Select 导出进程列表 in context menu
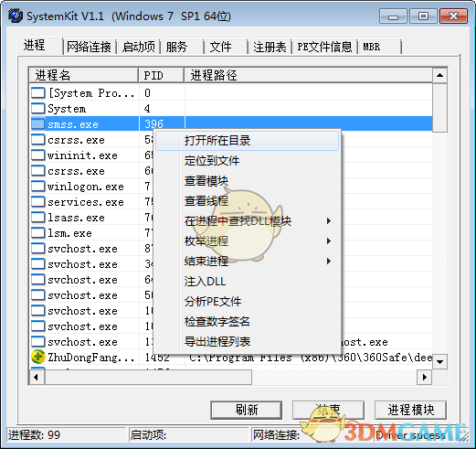This screenshot has height=449, width=476. (247, 341)
